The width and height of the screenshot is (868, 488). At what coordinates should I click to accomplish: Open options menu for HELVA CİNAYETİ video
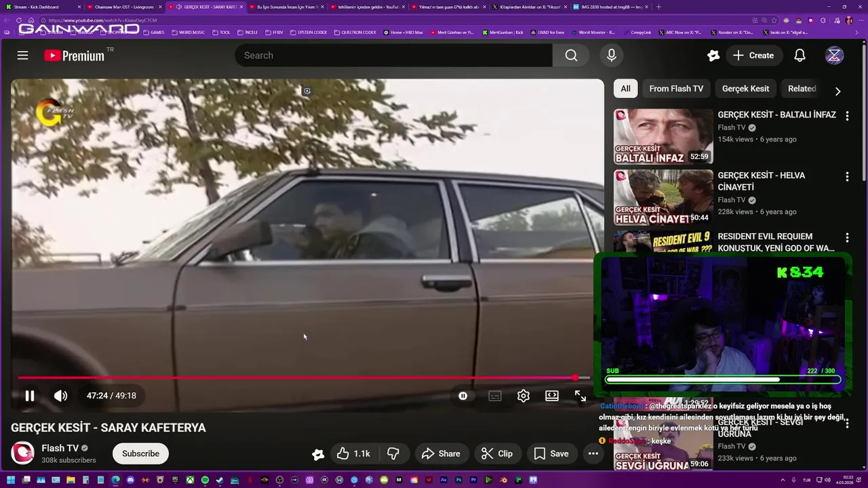[846, 177]
